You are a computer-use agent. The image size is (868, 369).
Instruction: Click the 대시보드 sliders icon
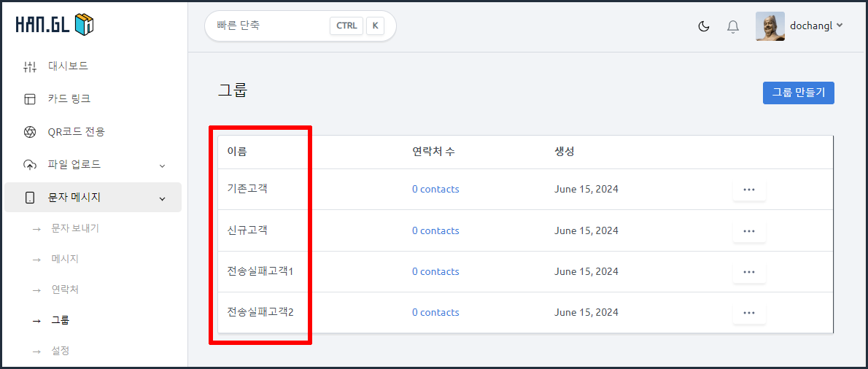[30, 67]
